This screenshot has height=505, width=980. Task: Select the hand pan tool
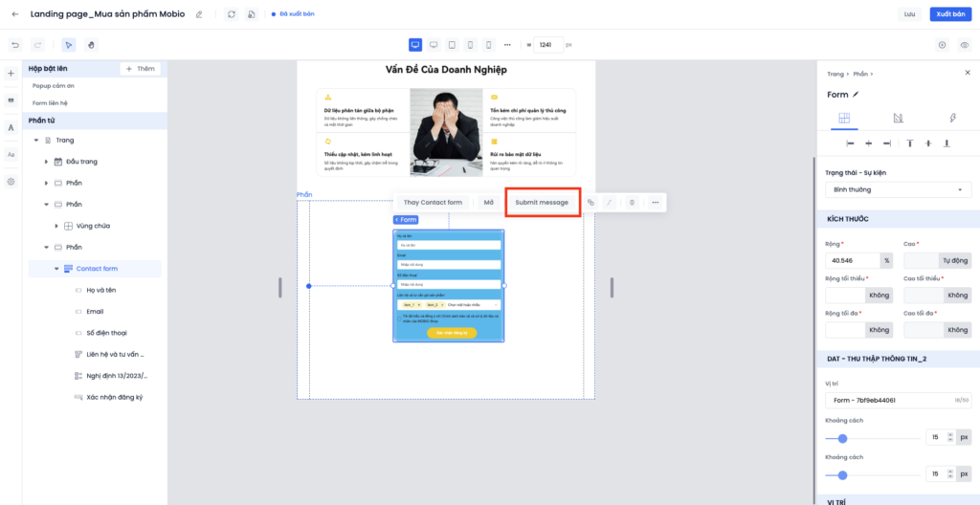[x=92, y=45]
